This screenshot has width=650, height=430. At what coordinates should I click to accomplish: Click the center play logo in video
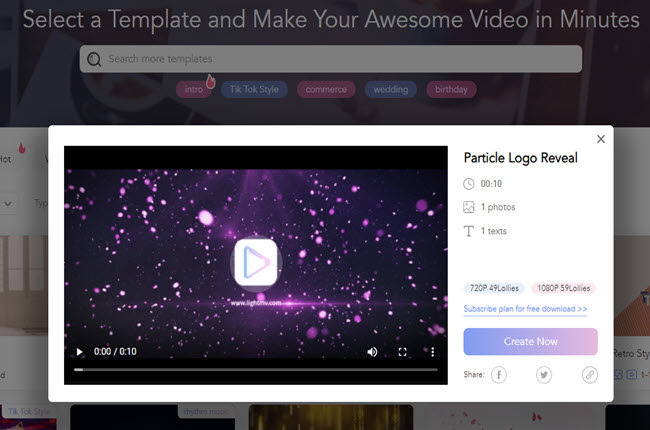click(256, 262)
